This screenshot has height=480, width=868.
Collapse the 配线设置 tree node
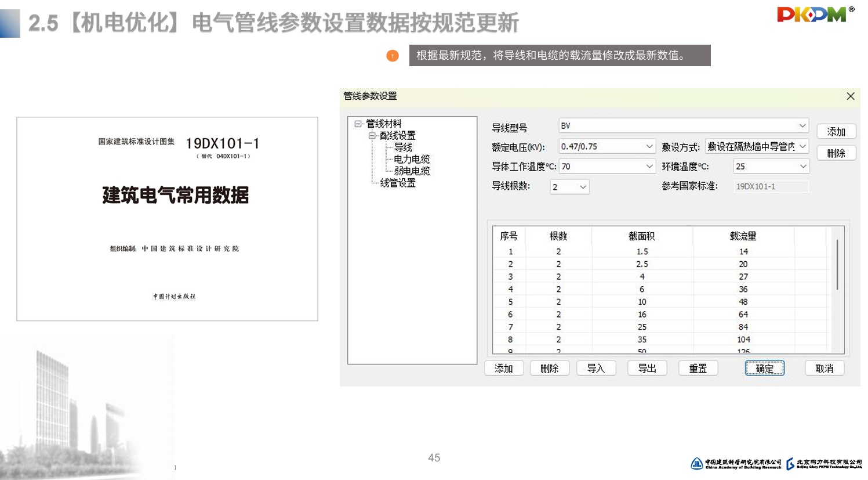(x=372, y=136)
